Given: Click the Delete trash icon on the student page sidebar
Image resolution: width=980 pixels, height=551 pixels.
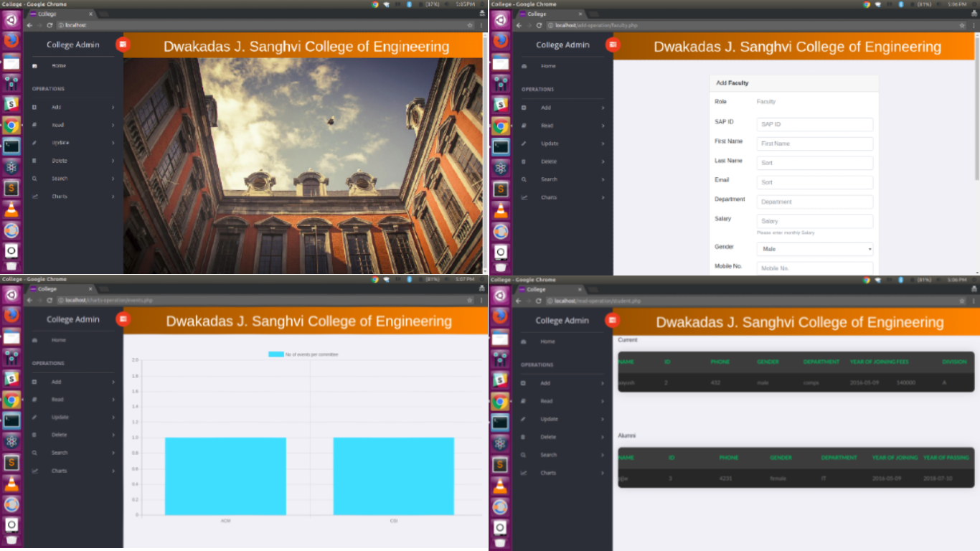Looking at the screenshot, I should point(524,437).
